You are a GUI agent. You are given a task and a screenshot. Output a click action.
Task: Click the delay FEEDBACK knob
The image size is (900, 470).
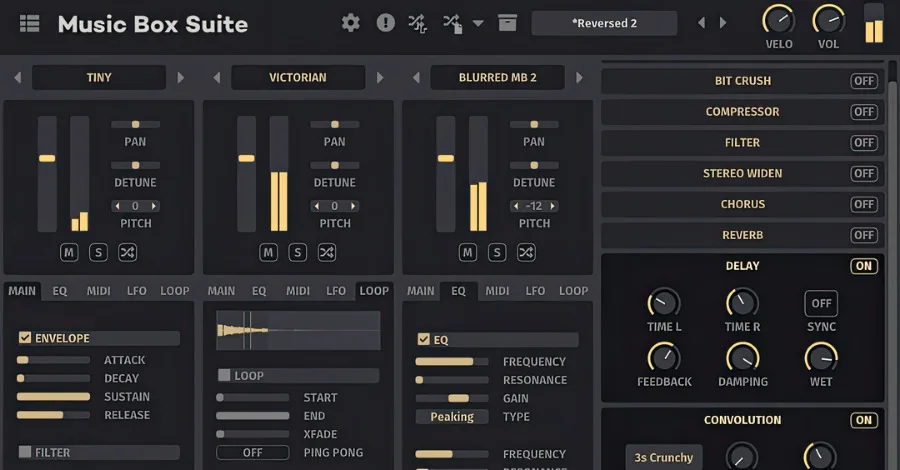click(x=664, y=358)
